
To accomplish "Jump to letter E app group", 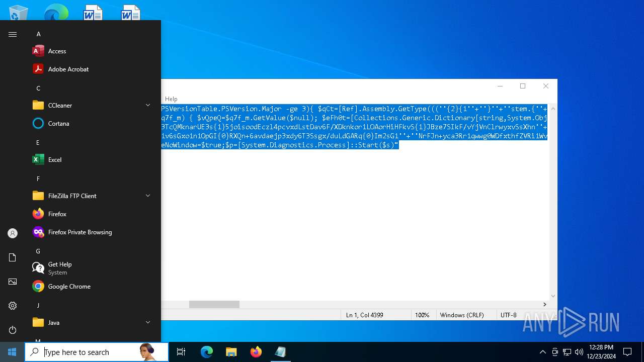I will coord(38,143).
